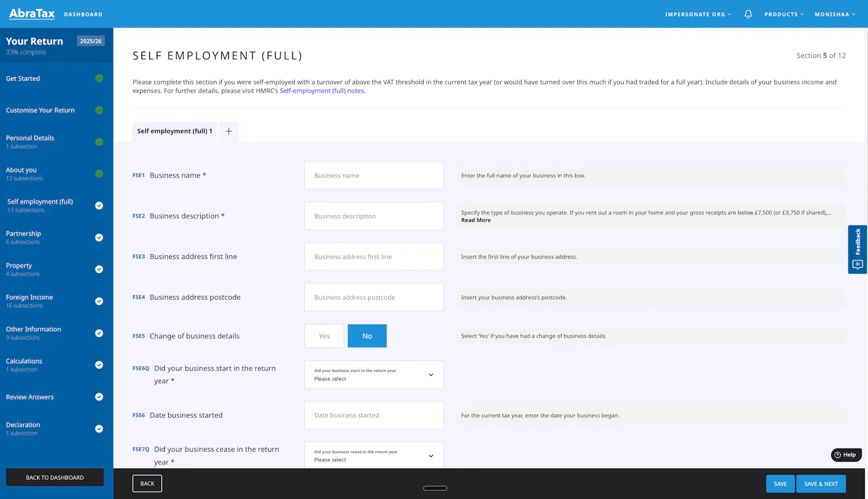Select the Self employment (full) 1 tab
Image resolution: width=868 pixels, height=499 pixels.
point(175,131)
